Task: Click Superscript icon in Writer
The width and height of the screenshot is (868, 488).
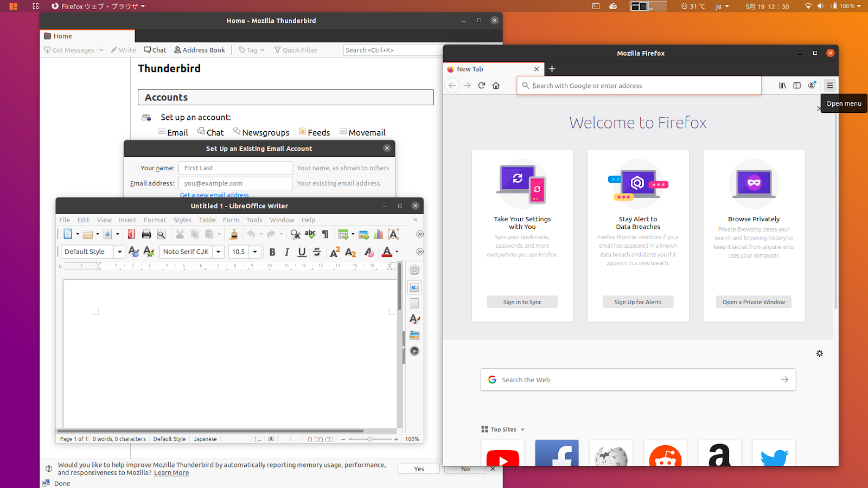Action: [x=335, y=252]
